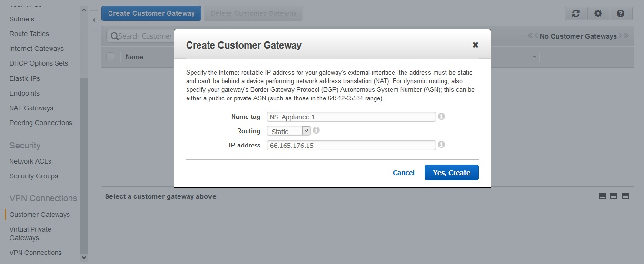This screenshot has height=264, width=644.
Task: Open Endpoints in the sidebar
Action: 24,93
